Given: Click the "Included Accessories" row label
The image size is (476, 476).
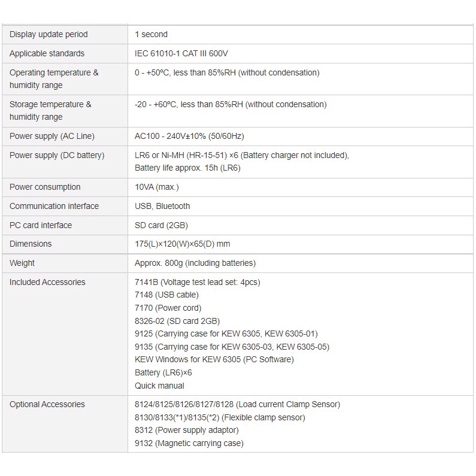Looking at the screenshot, I should pos(47,282).
